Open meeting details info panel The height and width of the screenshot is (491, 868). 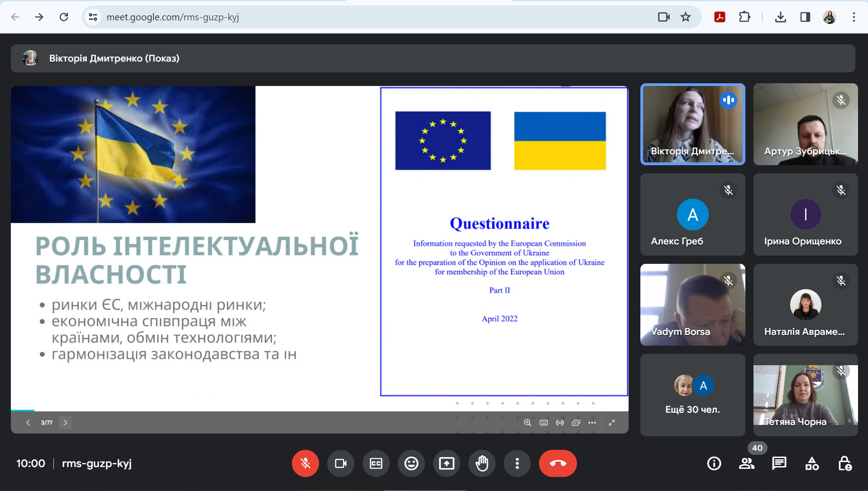pyautogui.click(x=714, y=463)
